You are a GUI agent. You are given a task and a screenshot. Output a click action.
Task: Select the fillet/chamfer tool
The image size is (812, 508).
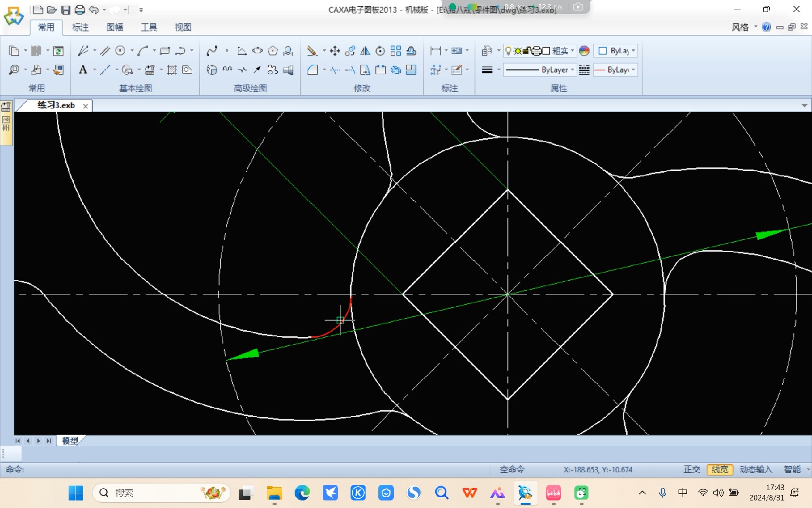tap(312, 70)
